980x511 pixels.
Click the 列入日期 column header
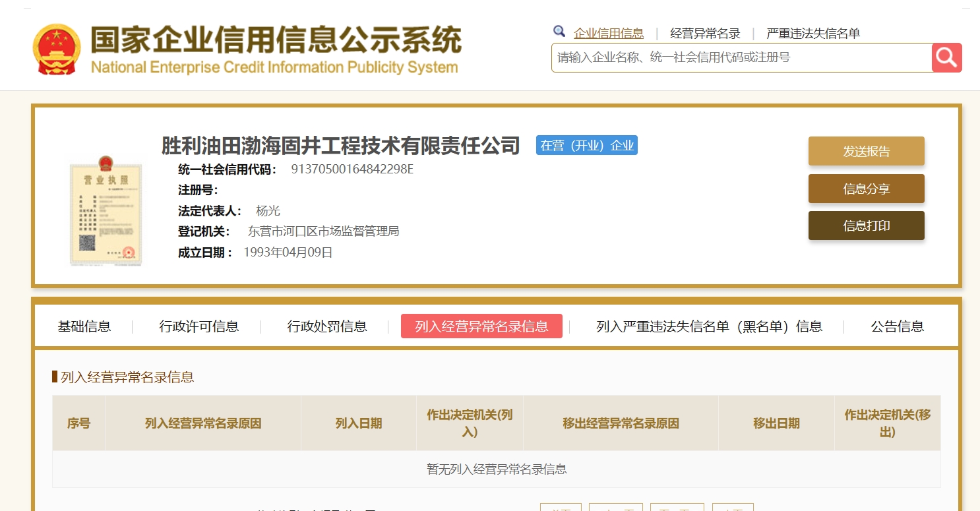coord(359,423)
